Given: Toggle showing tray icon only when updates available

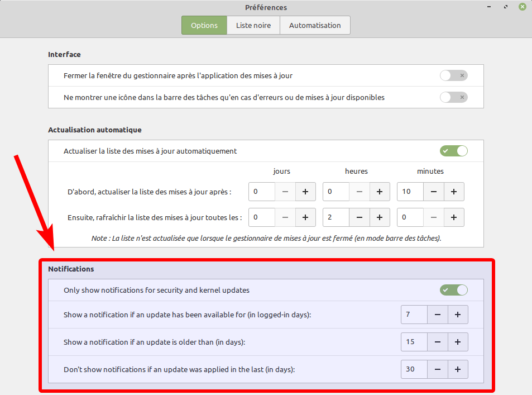Looking at the screenshot, I should click(x=454, y=97).
